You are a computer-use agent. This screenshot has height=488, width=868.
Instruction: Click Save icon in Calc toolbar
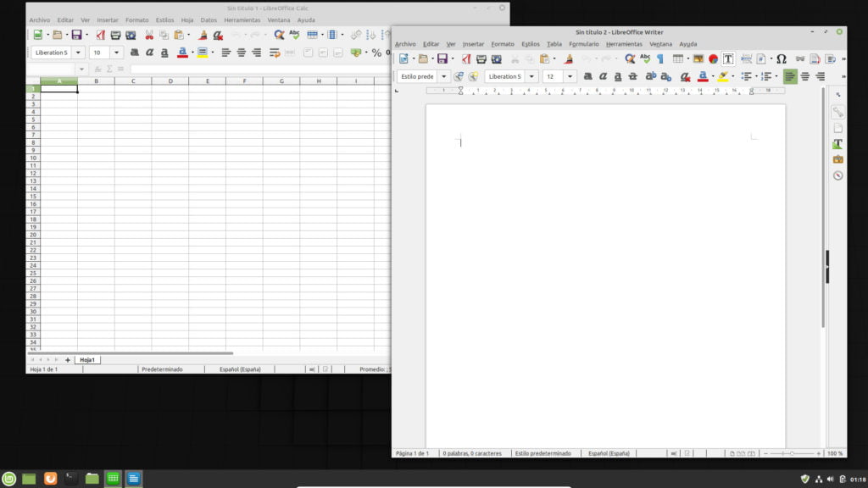tap(77, 35)
